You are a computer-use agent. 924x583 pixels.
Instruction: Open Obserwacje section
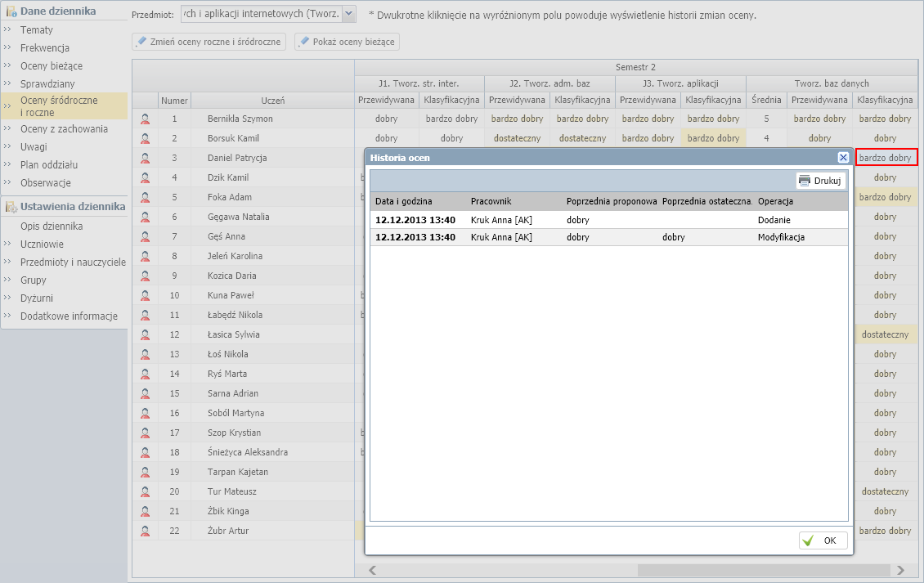pos(45,182)
